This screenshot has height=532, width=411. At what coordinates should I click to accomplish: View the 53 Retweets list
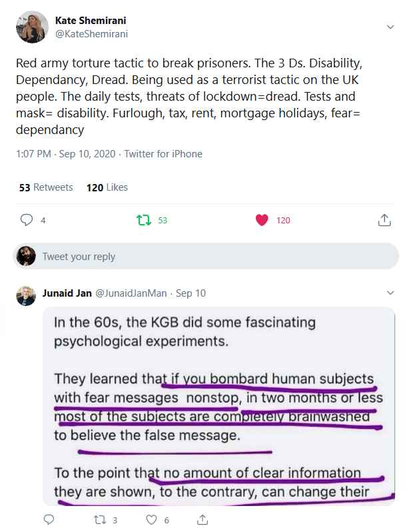click(x=46, y=187)
